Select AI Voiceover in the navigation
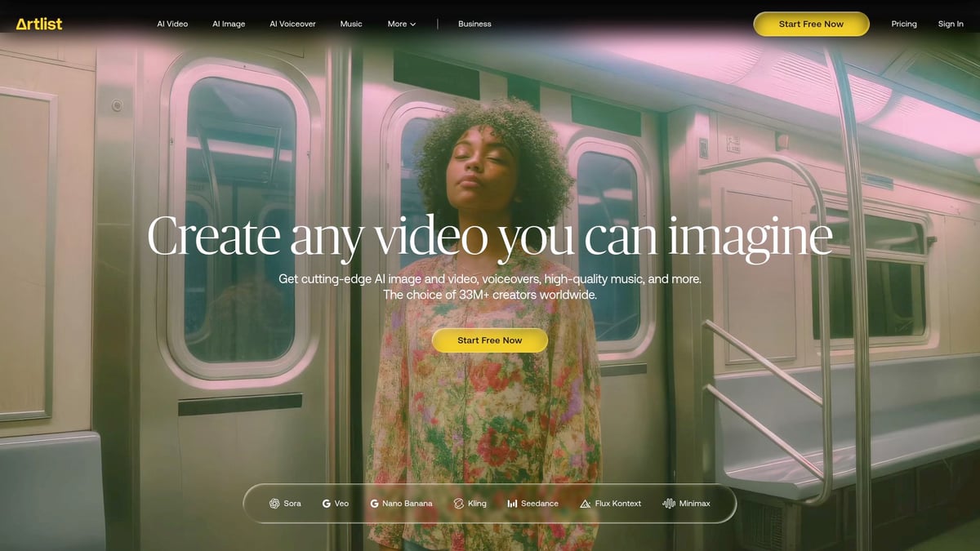Image resolution: width=980 pixels, height=551 pixels. coord(292,24)
